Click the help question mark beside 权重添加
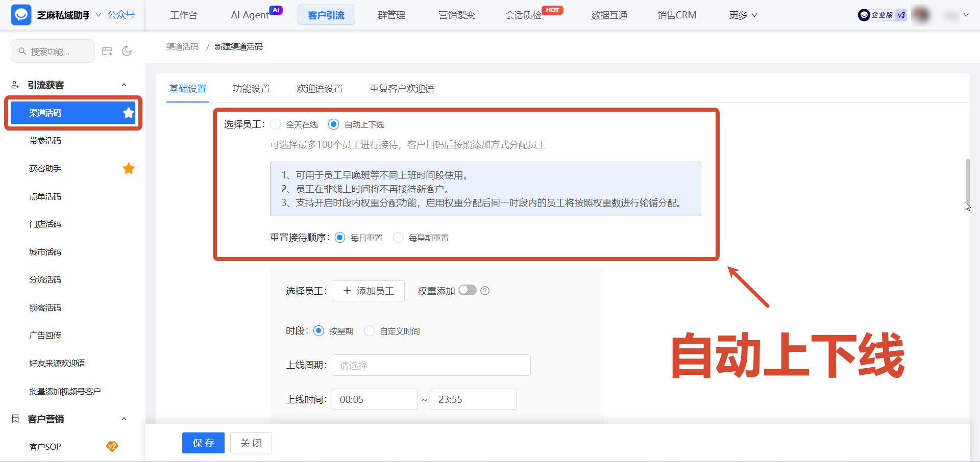This screenshot has height=462, width=980. (485, 291)
